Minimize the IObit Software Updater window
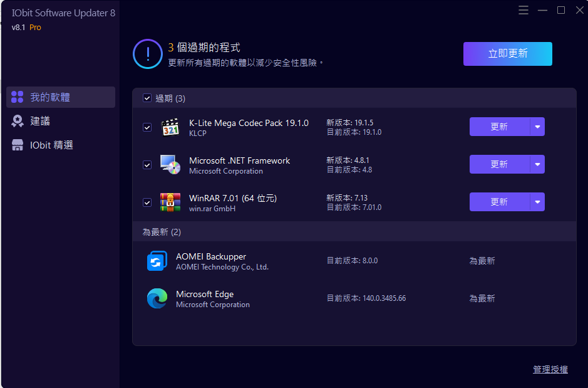 pos(542,10)
